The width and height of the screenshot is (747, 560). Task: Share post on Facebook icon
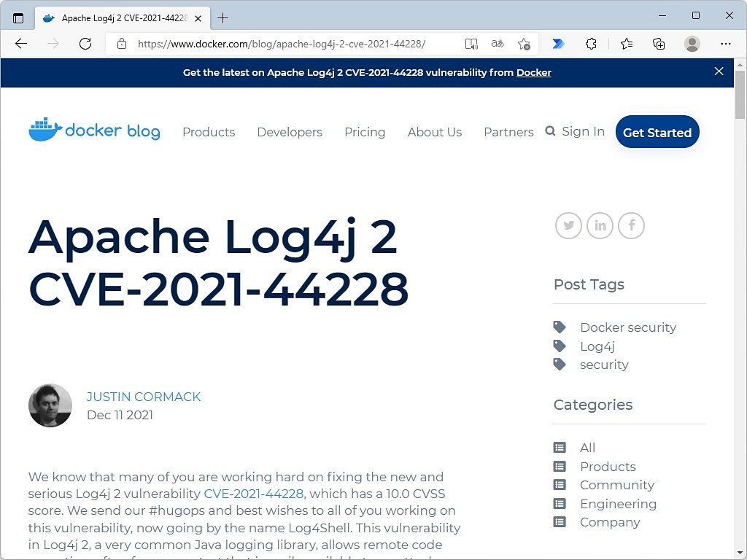pyautogui.click(x=631, y=225)
